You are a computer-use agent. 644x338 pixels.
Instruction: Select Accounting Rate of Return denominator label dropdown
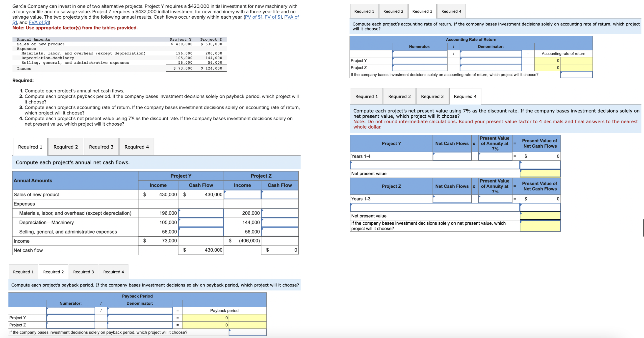(x=491, y=53)
